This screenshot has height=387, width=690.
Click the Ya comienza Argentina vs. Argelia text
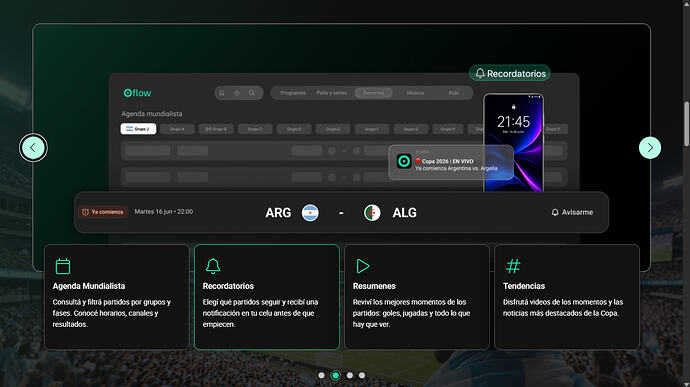point(456,168)
